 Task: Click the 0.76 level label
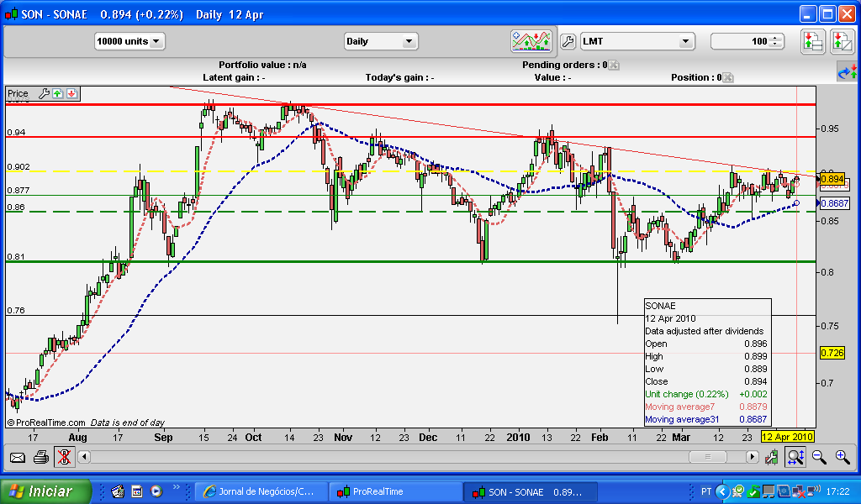[x=16, y=311]
